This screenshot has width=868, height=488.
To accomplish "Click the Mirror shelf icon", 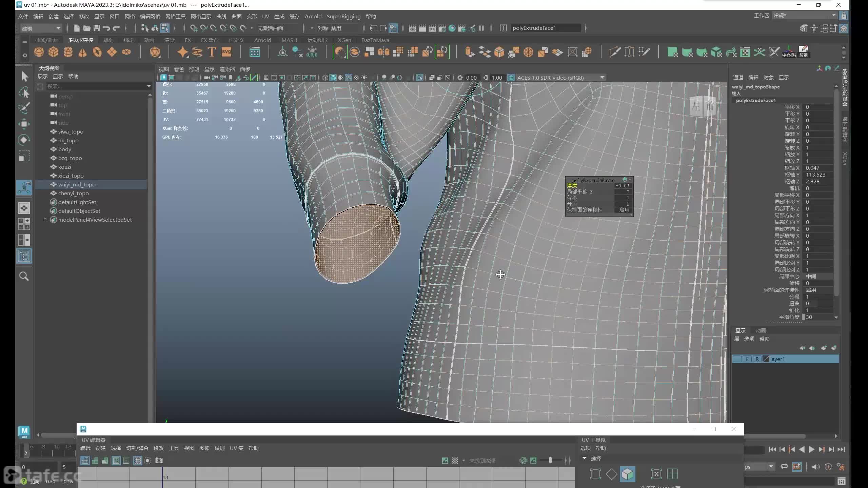I will pyautogui.click(x=383, y=52).
